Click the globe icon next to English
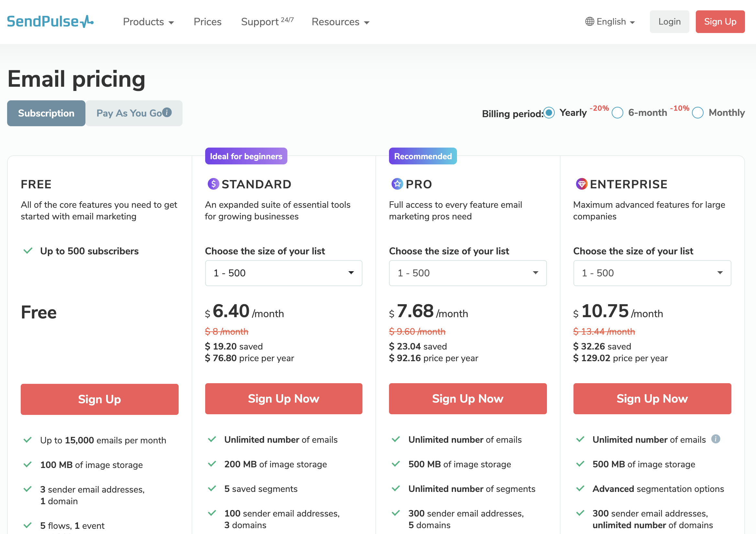 click(589, 21)
